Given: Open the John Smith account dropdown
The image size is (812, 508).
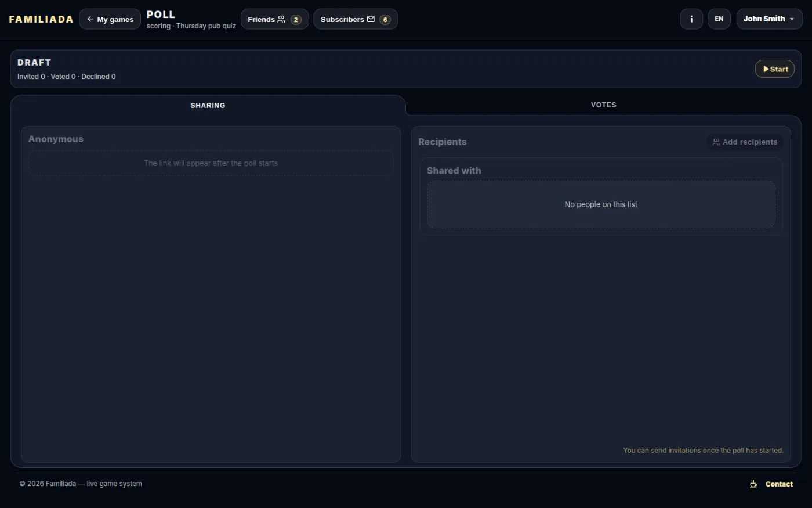Looking at the screenshot, I should [769, 19].
